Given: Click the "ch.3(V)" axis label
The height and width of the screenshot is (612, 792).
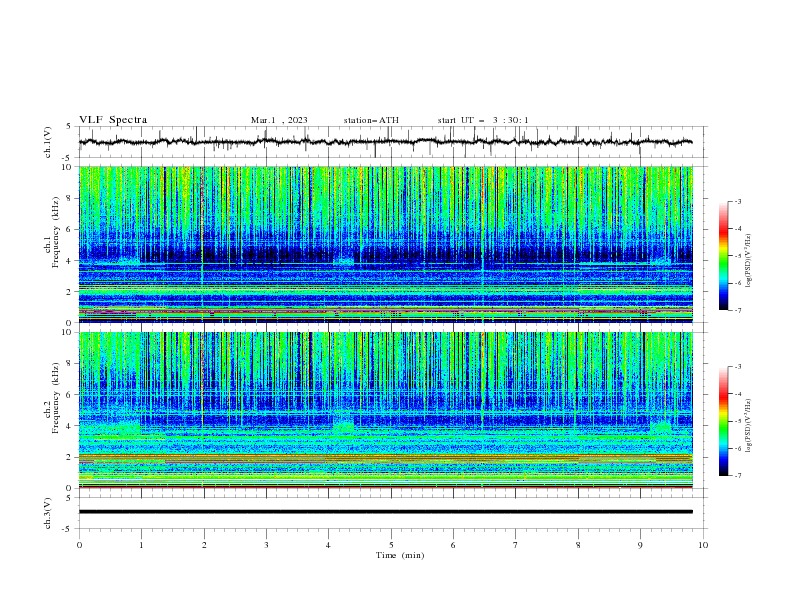Looking at the screenshot, I should tap(48, 513).
